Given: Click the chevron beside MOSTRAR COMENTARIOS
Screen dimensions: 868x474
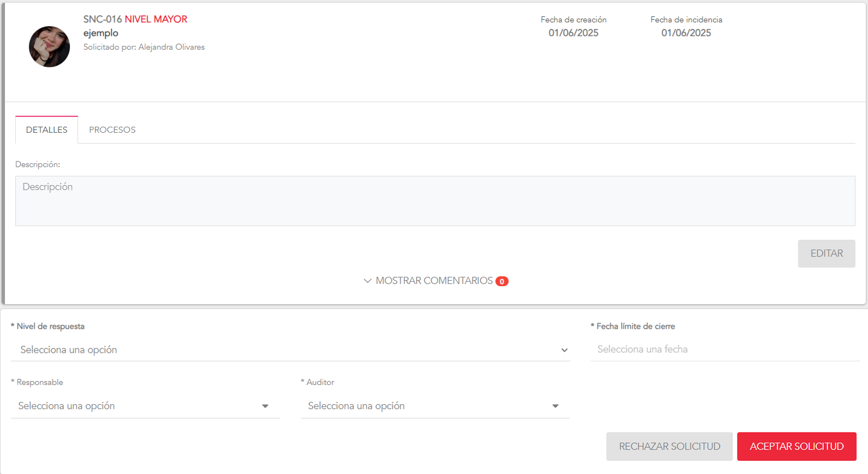Looking at the screenshot, I should (368, 281).
